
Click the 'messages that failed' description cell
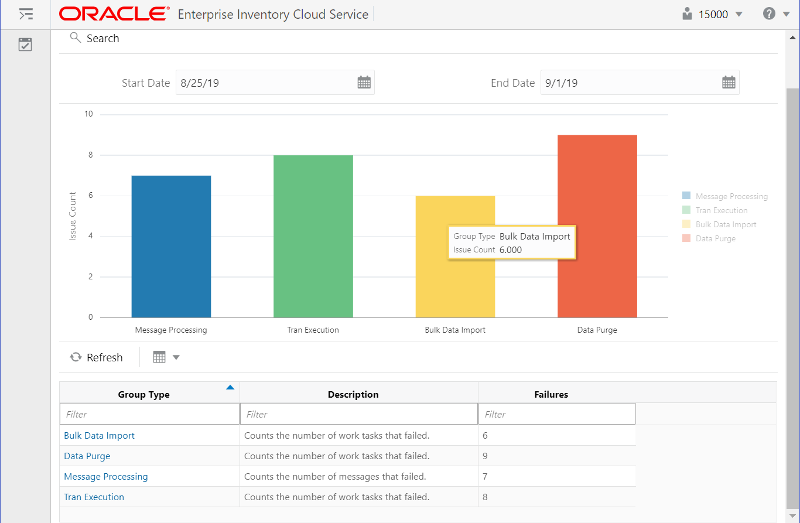pyautogui.click(x=359, y=477)
